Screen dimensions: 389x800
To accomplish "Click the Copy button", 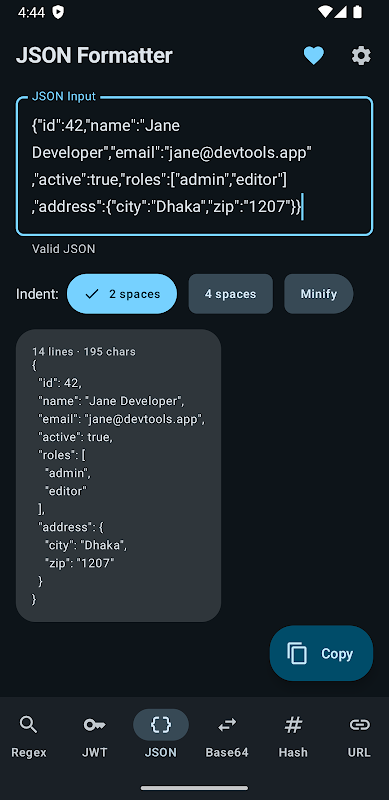I will [x=321, y=654].
